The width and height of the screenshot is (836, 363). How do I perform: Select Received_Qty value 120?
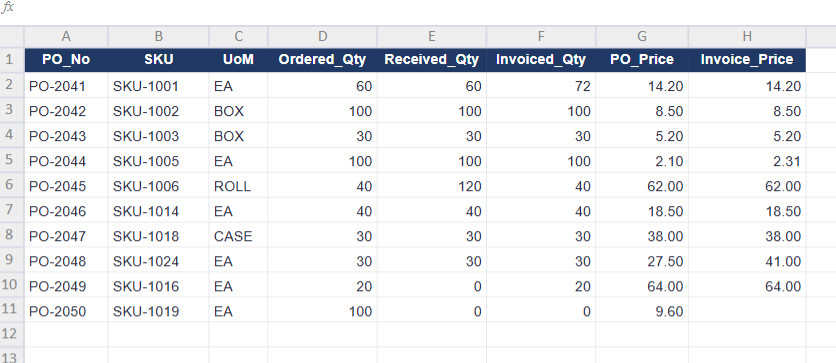tap(432, 185)
